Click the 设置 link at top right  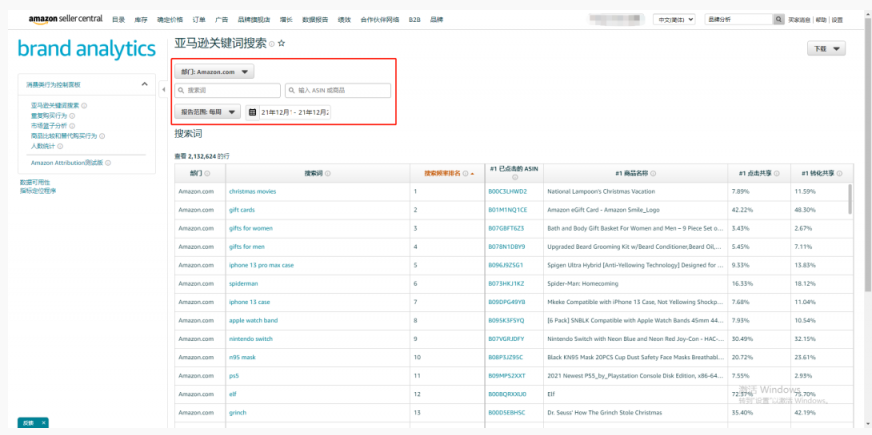837,19
